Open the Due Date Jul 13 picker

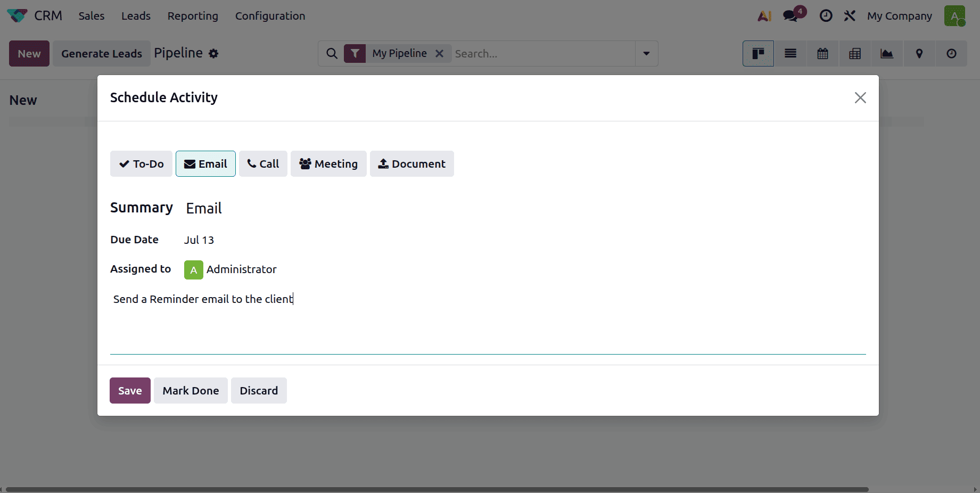click(199, 240)
